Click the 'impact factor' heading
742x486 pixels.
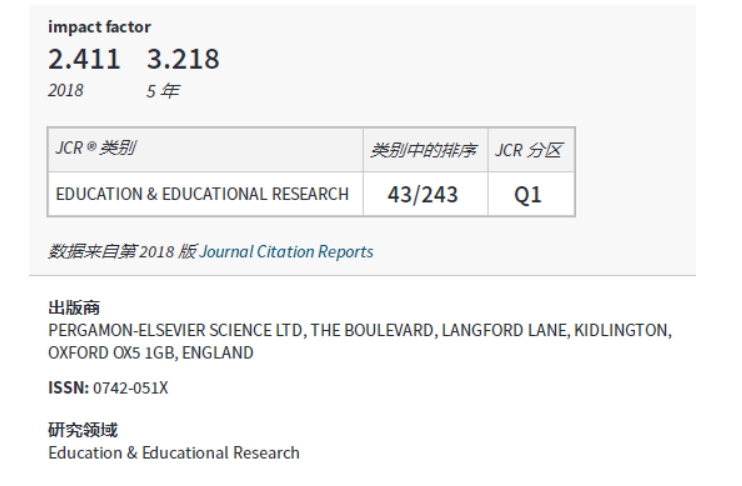point(99,27)
